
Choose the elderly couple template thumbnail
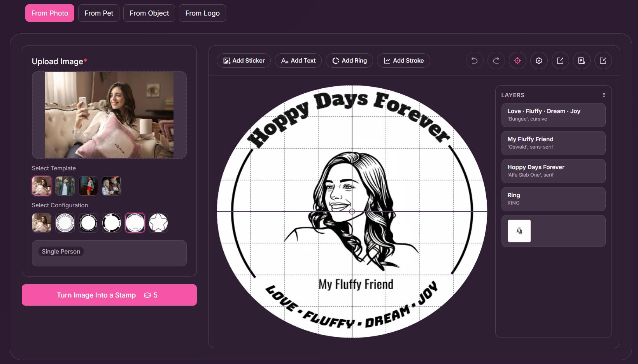tap(112, 186)
